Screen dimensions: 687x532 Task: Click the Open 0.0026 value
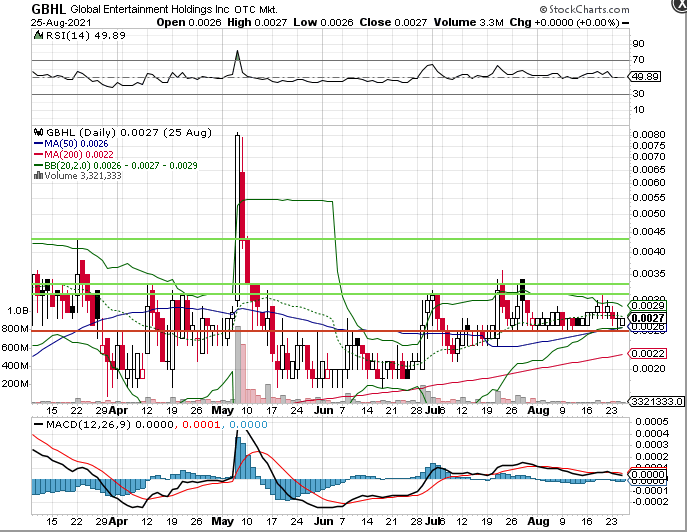[189, 22]
